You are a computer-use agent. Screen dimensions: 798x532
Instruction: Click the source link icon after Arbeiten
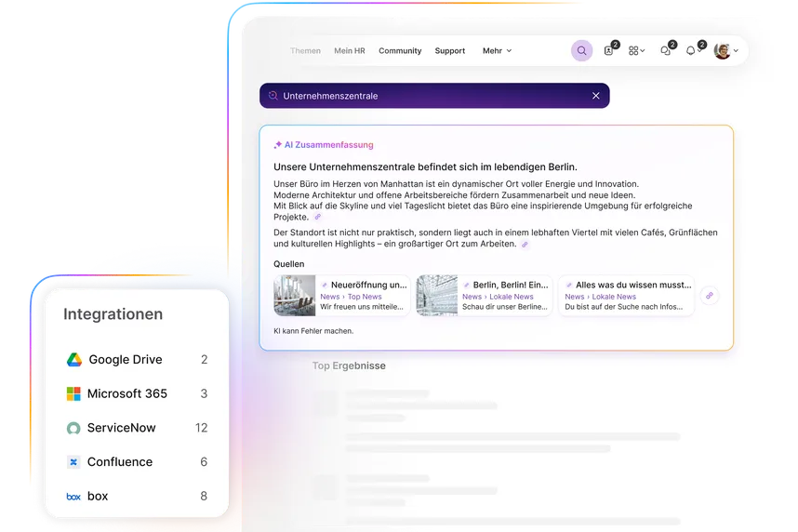[x=525, y=245]
